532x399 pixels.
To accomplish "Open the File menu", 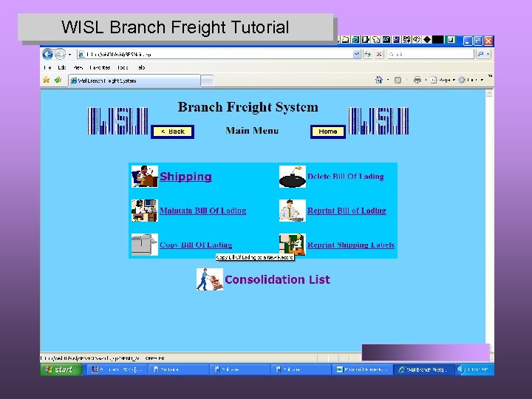I will pyautogui.click(x=47, y=67).
